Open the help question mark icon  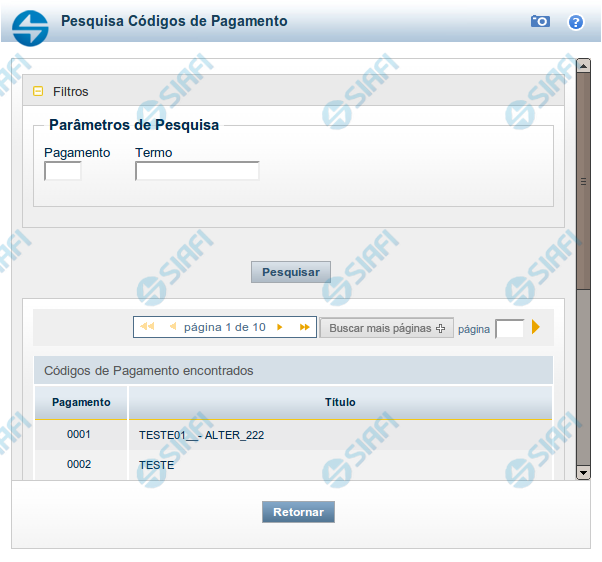[575, 21]
